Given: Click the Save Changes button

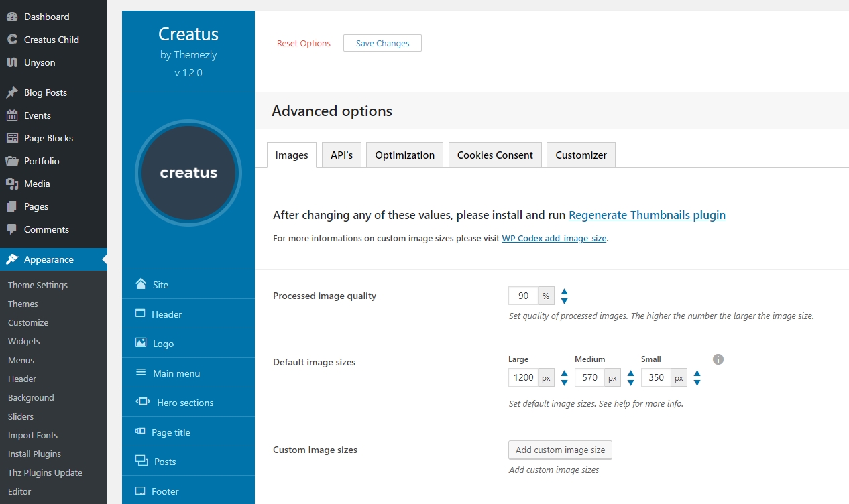Looking at the screenshot, I should pyautogui.click(x=382, y=43).
